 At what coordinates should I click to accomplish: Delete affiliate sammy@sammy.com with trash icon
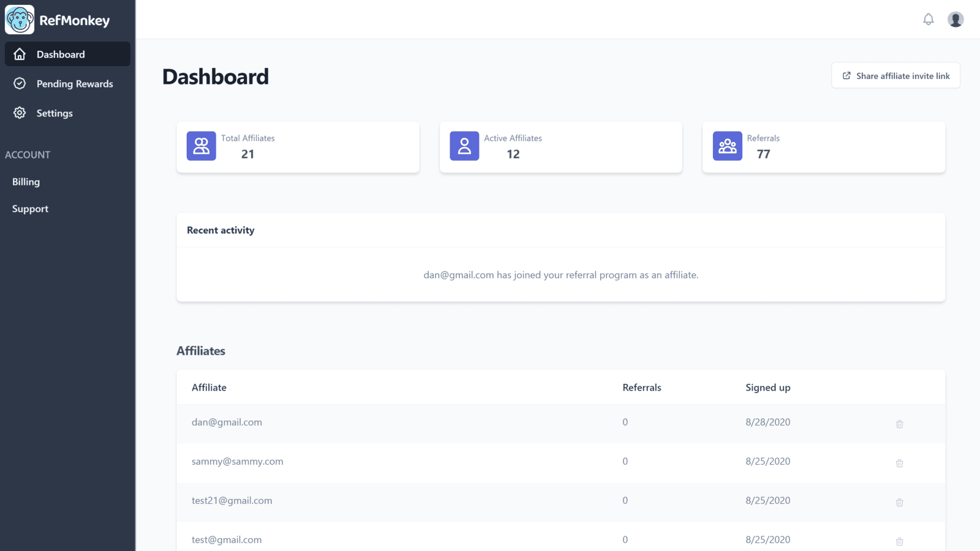899,463
